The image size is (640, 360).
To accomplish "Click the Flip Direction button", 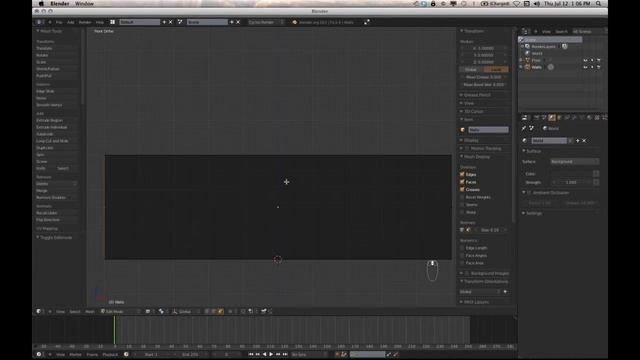I will (57, 220).
